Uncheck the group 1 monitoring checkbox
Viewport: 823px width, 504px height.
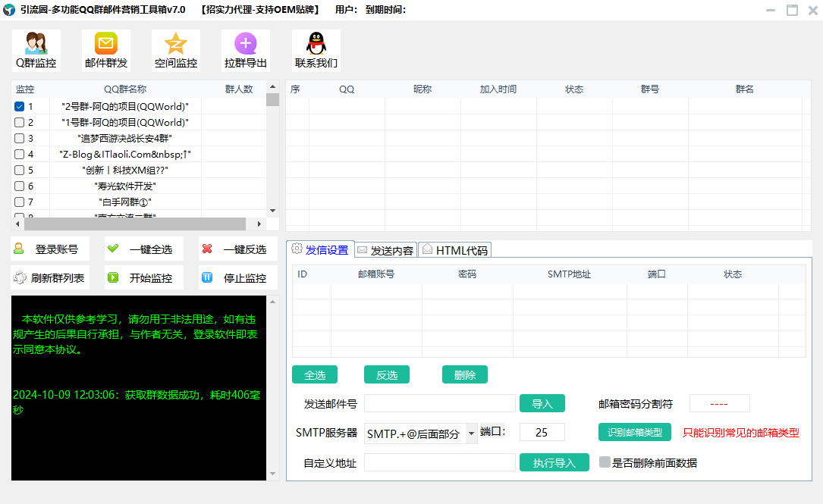click(20, 107)
